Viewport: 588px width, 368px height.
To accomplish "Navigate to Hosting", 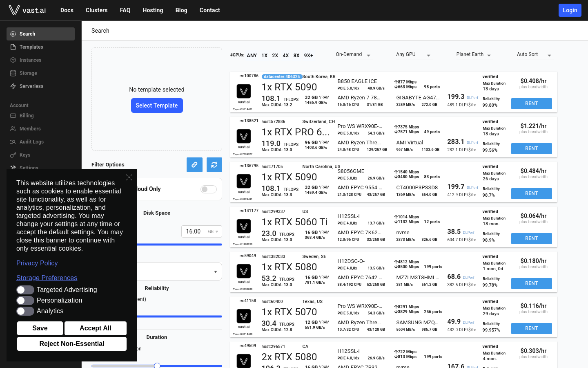I will (x=153, y=10).
